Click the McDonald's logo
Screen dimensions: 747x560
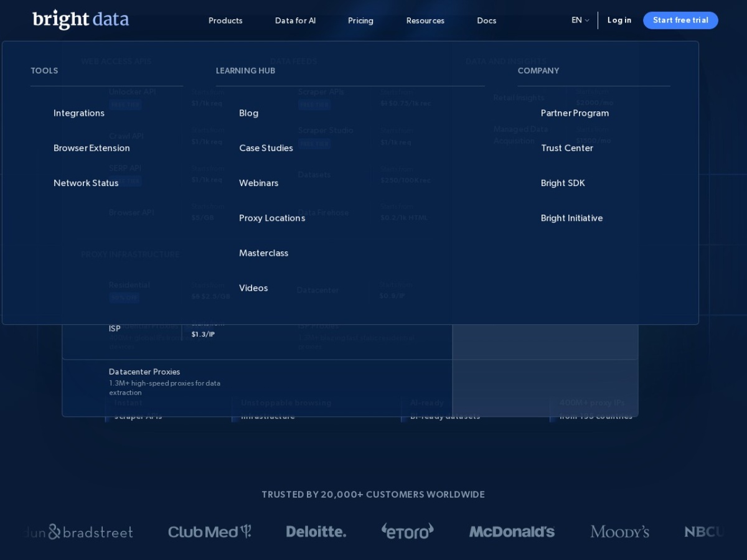pos(512,532)
